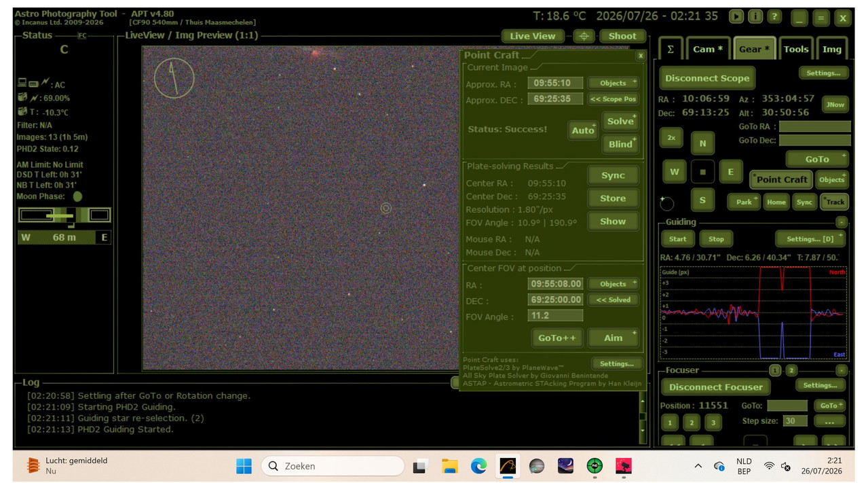Click the guiding graph plot area
Screen dimensions: 868x483
[753, 313]
